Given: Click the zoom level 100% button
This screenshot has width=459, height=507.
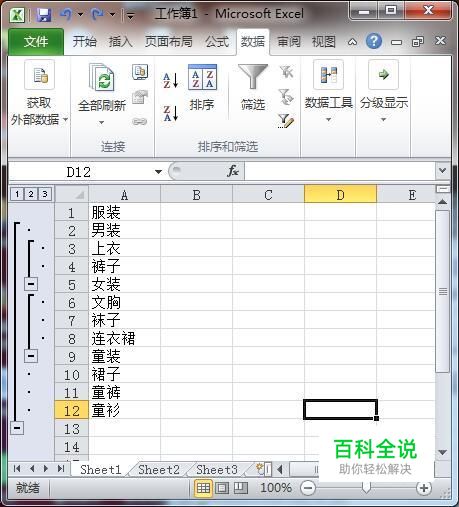Looking at the screenshot, I should click(x=276, y=488).
